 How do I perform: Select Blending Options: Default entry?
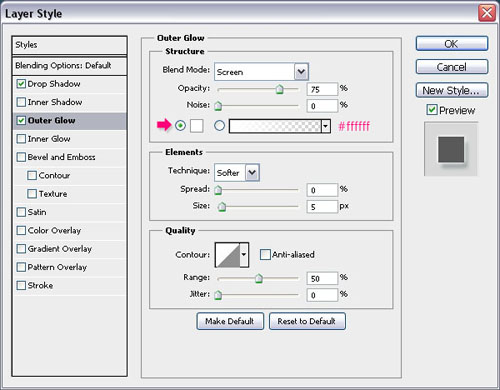pos(69,66)
